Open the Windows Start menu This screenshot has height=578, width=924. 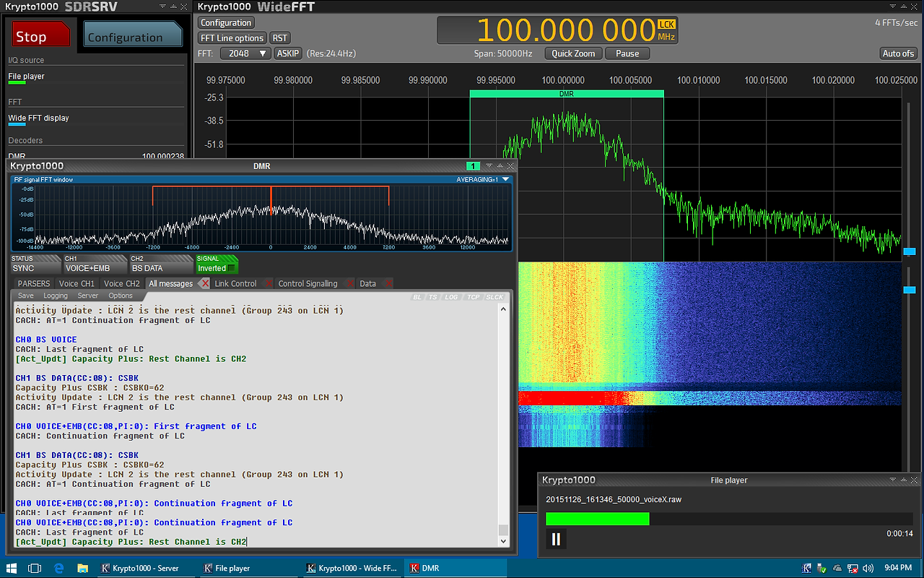tap(13, 568)
